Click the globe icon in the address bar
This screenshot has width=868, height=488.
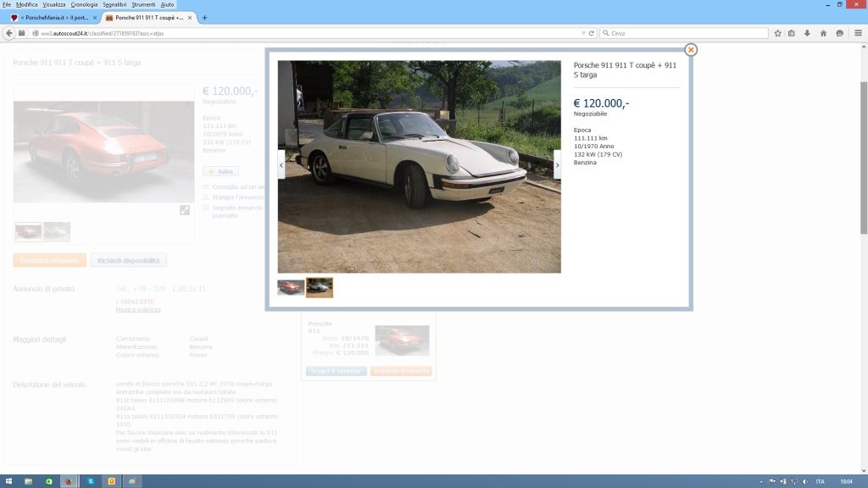coord(36,33)
